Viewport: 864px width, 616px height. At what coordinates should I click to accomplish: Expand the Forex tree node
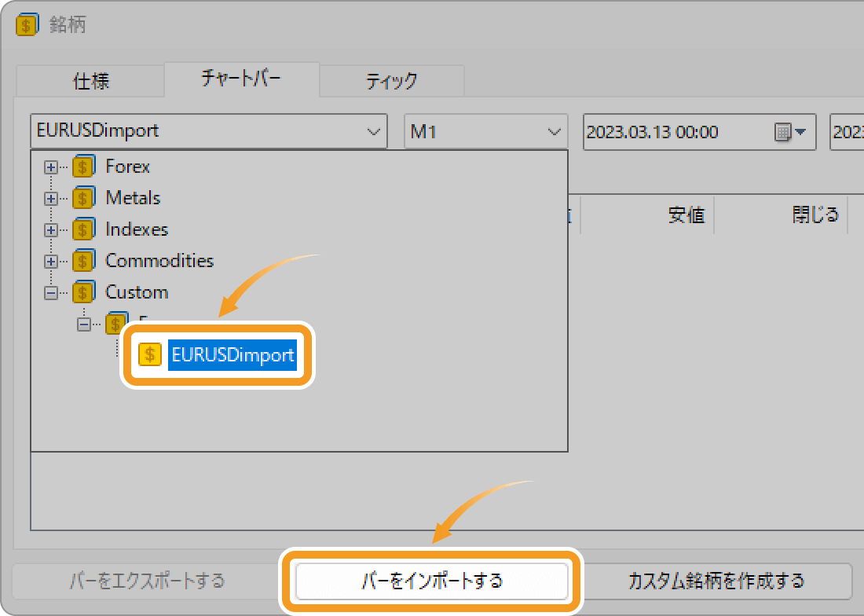(51, 167)
